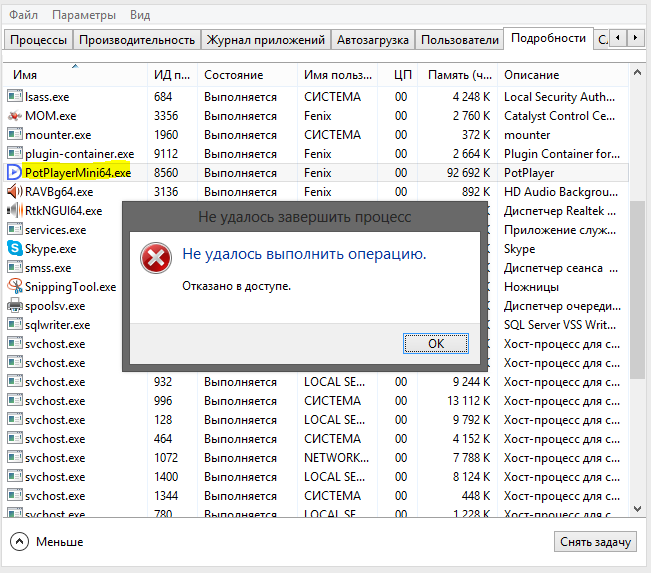Click the red error icon in dialog

coord(156,258)
